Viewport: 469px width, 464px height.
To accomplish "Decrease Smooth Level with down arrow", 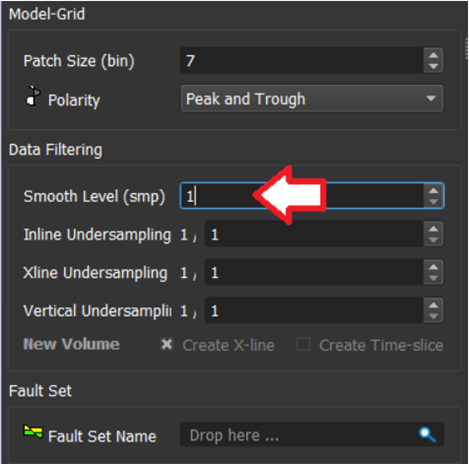I will point(433,202).
